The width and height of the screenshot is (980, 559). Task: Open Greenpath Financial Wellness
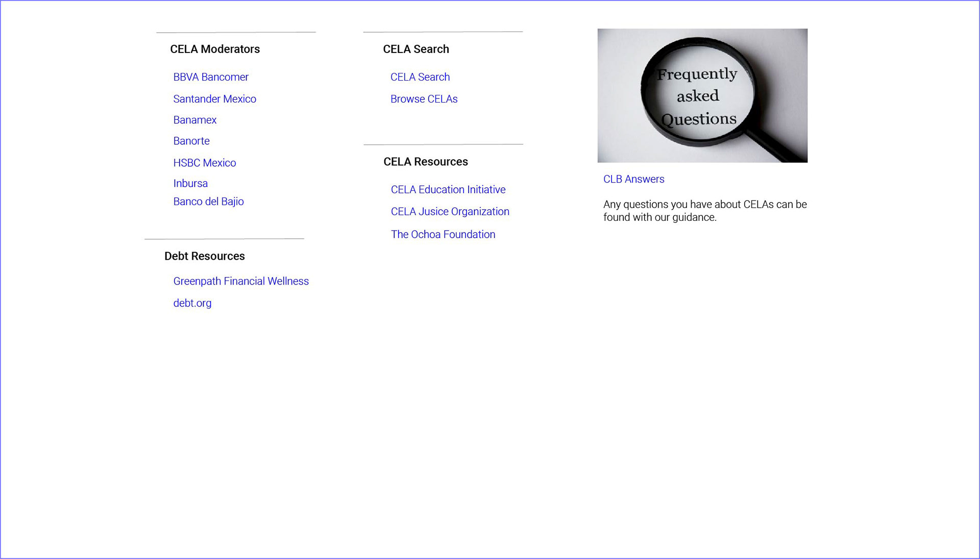(x=241, y=282)
